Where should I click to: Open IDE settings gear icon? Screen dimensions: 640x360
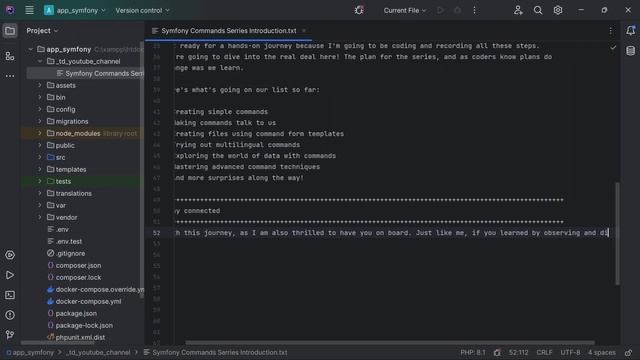click(x=558, y=10)
